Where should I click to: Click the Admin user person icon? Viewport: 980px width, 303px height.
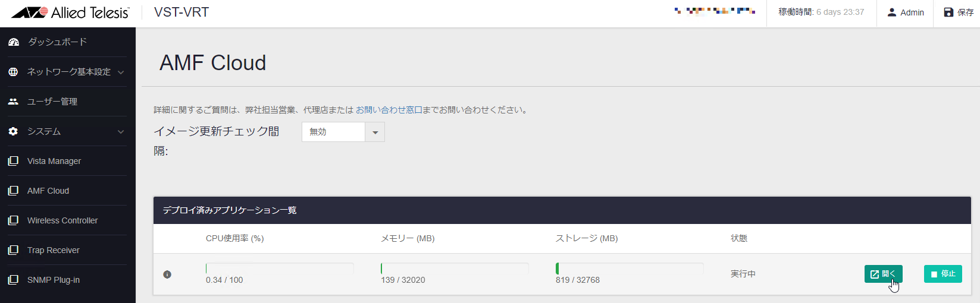pyautogui.click(x=891, y=12)
